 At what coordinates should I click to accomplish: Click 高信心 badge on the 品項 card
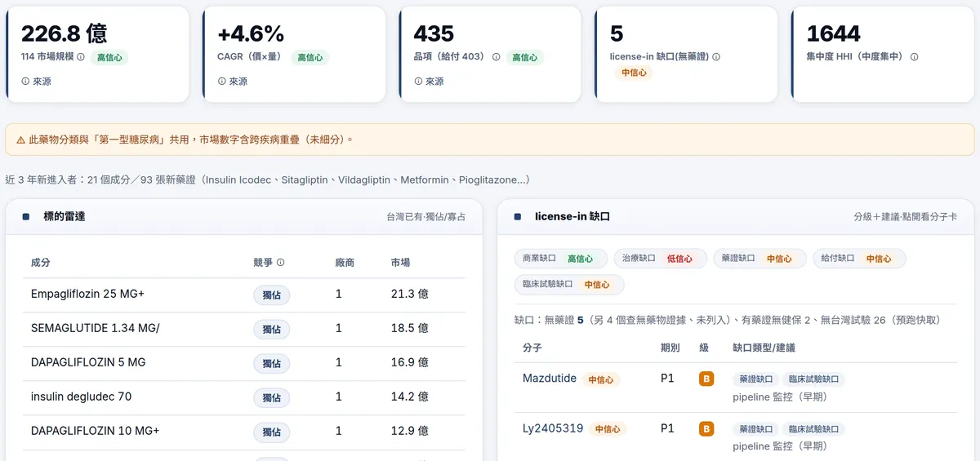524,57
